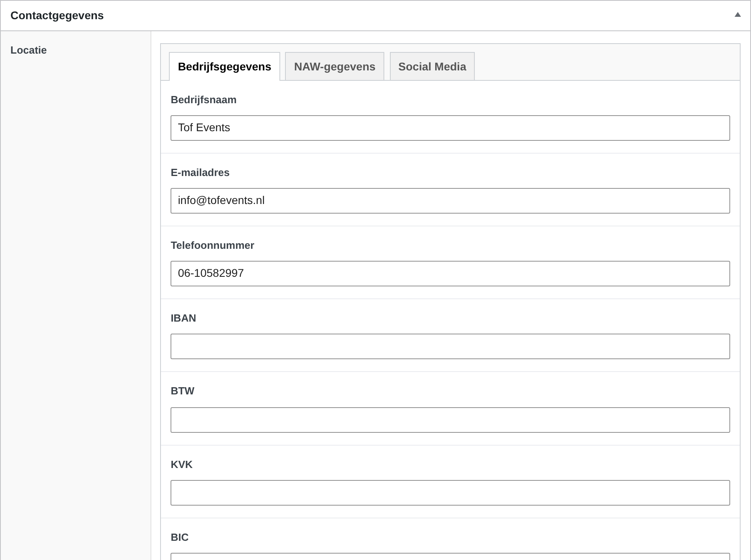The width and height of the screenshot is (751, 560).
Task: Open the Social Media tab
Action: pos(432,66)
